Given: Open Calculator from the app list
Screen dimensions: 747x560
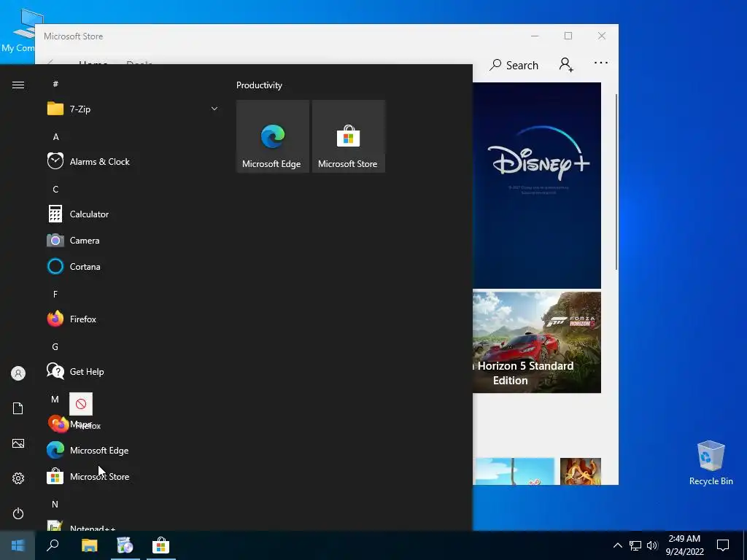Looking at the screenshot, I should pyautogui.click(x=133, y=214).
